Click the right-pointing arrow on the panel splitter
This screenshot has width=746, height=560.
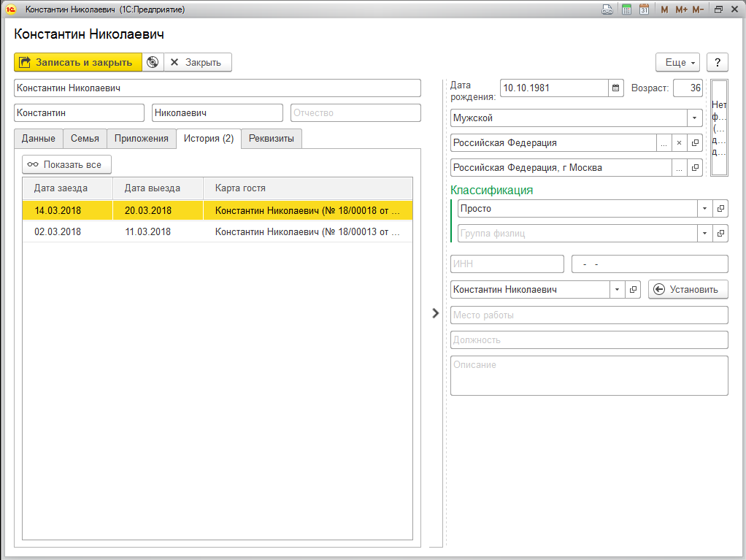pos(435,313)
